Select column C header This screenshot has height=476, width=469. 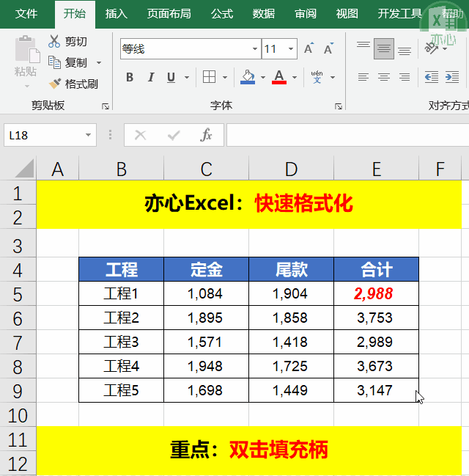coord(207,169)
